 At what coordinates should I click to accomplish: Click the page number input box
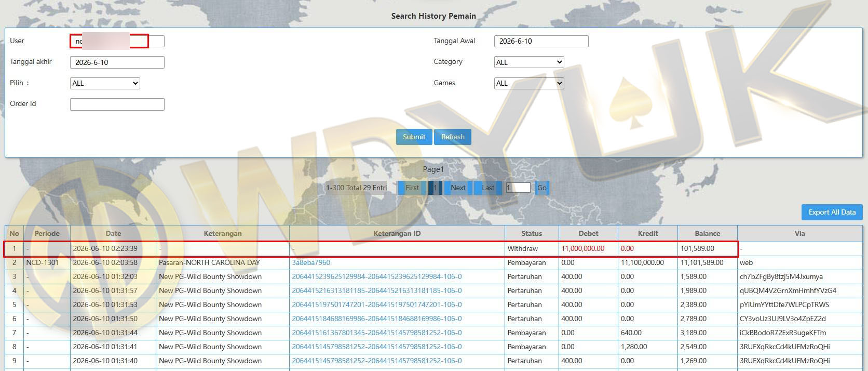[x=518, y=188]
